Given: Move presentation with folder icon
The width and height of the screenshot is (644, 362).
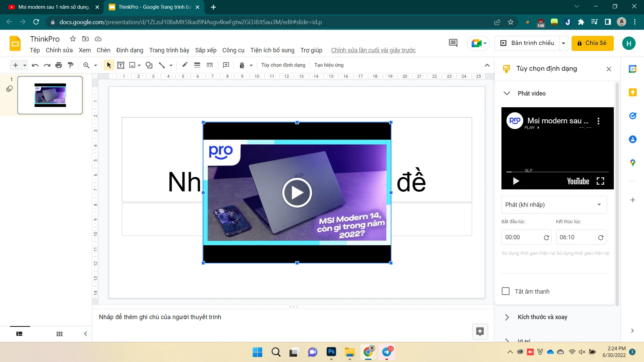Looking at the screenshot, I should pos(86,39).
